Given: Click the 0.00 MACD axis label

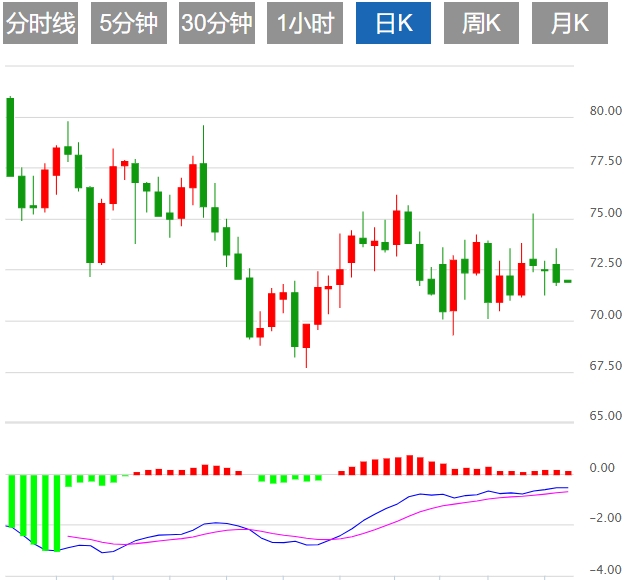Looking at the screenshot, I should [x=604, y=468].
